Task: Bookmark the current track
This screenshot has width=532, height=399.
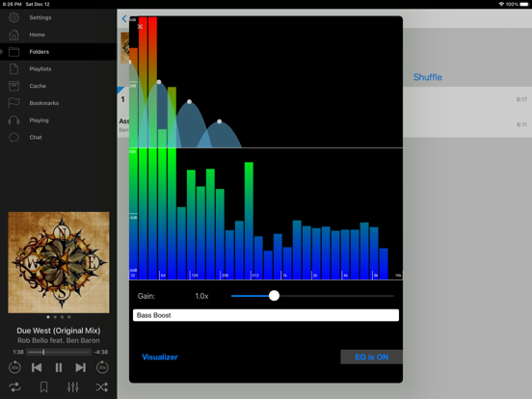Action: click(43, 386)
